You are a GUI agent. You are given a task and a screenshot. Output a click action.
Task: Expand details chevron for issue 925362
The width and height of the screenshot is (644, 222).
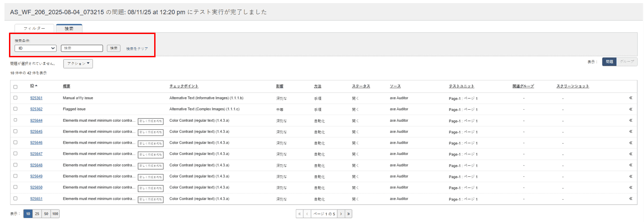click(630, 109)
